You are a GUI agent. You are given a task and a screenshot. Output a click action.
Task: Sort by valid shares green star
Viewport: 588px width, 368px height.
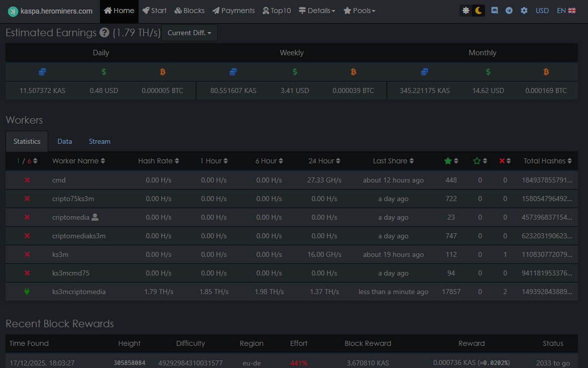[x=451, y=161]
